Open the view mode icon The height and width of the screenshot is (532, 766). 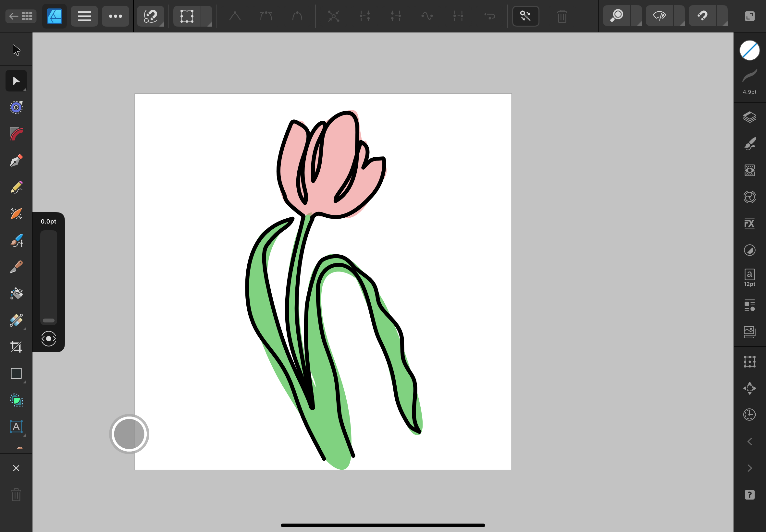point(660,16)
